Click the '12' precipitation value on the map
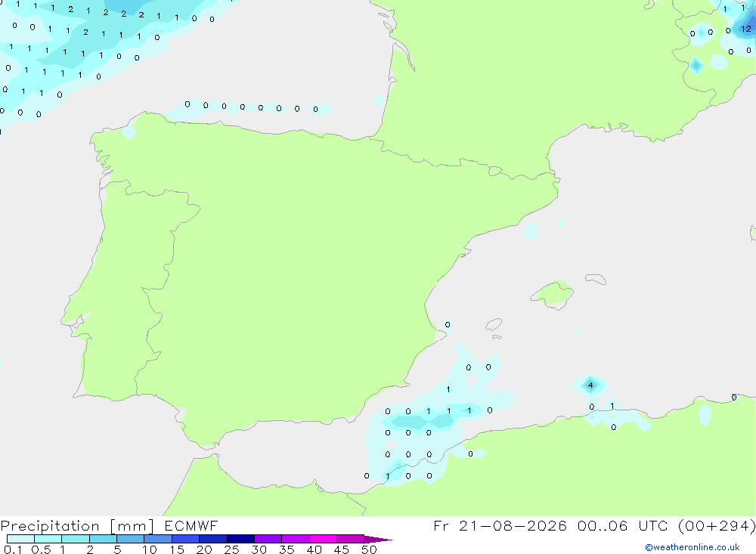 (x=746, y=29)
